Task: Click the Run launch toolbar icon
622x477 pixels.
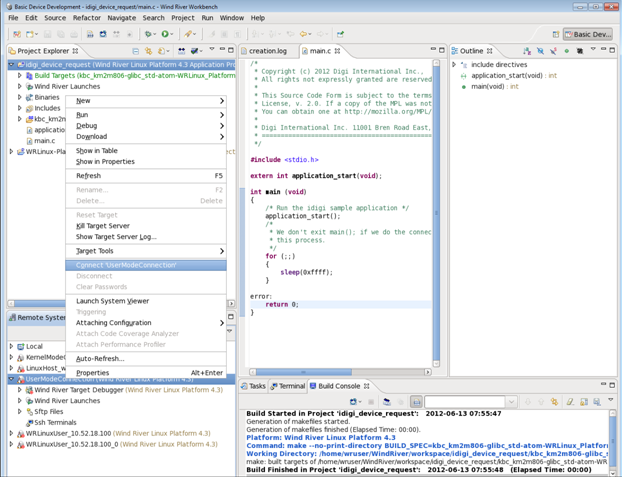Action: (166, 34)
